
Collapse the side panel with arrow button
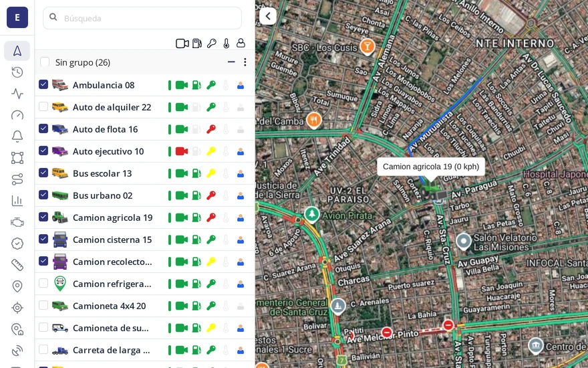click(268, 16)
